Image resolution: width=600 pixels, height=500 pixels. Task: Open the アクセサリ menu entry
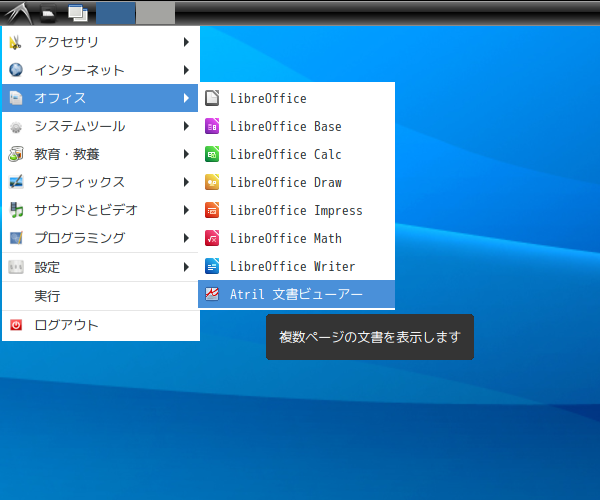(x=101, y=42)
